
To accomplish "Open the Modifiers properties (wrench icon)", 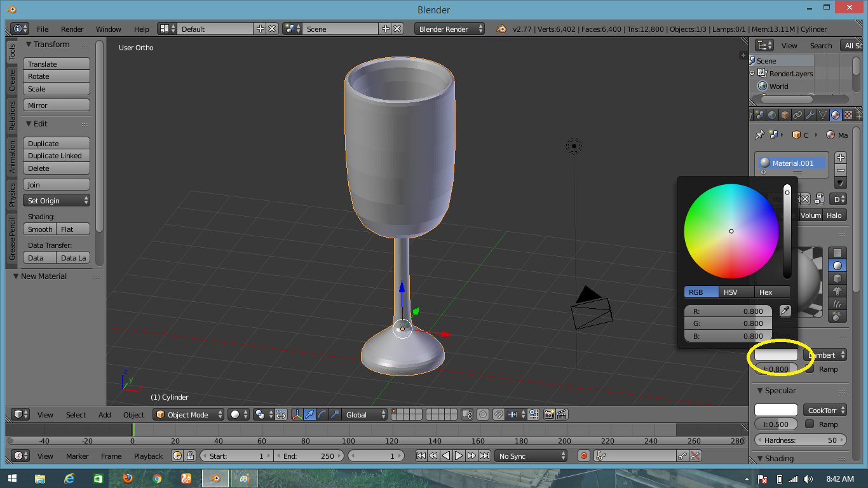I will point(811,114).
